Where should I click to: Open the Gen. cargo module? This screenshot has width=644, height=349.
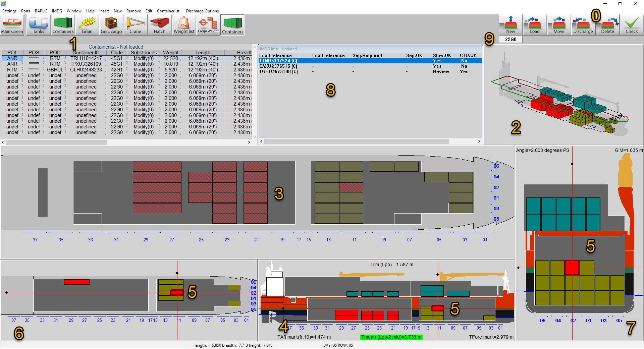111,25
